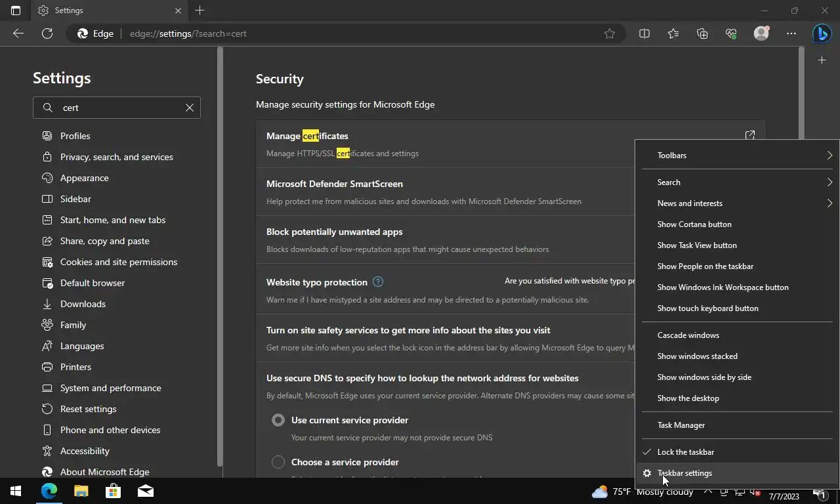Show help for Website typo protection
This screenshot has width=840, height=504.
coord(378,282)
